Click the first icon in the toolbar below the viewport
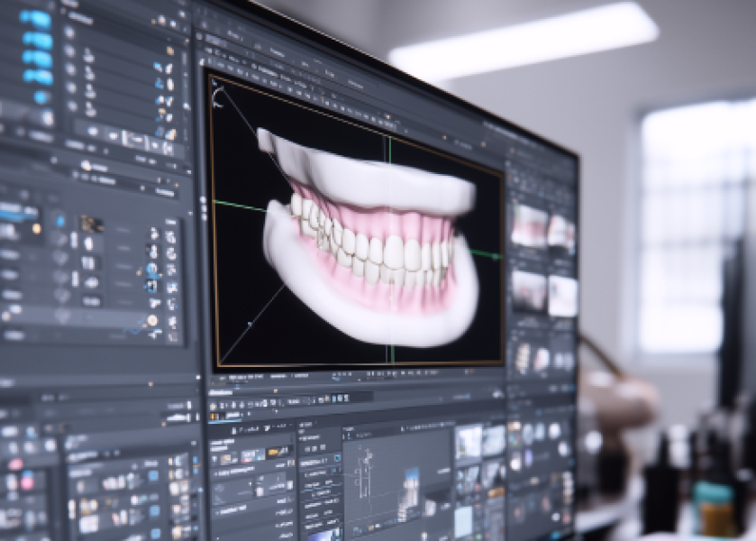This screenshot has width=756, height=541. coord(214,417)
